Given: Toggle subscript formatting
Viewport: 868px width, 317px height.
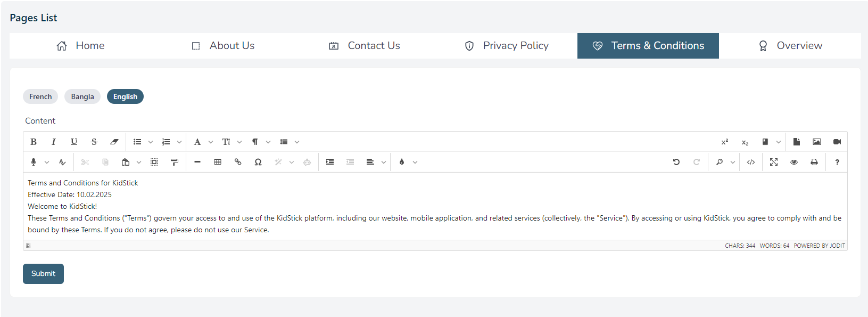Looking at the screenshot, I should pos(745,142).
